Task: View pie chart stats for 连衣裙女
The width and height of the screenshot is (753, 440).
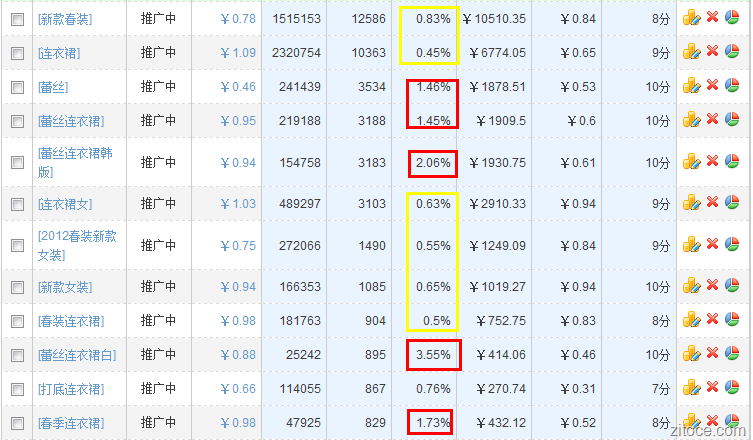Action: point(732,203)
